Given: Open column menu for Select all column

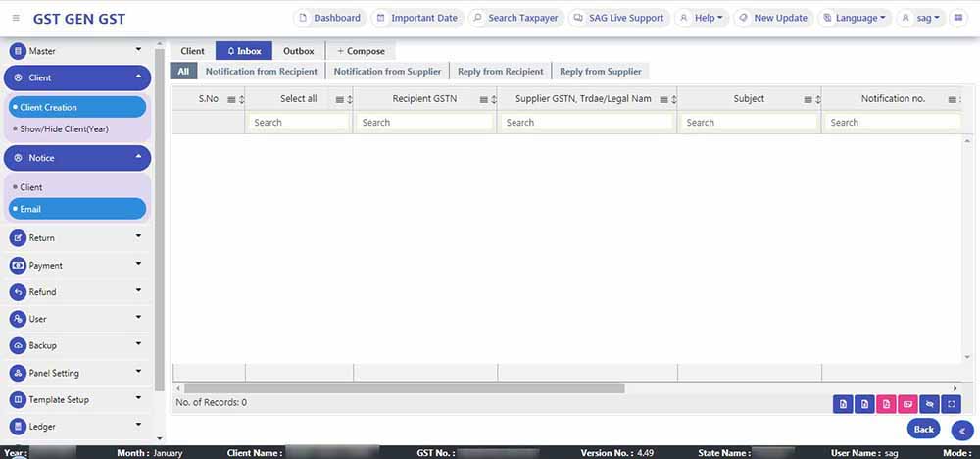Looking at the screenshot, I should (x=340, y=99).
